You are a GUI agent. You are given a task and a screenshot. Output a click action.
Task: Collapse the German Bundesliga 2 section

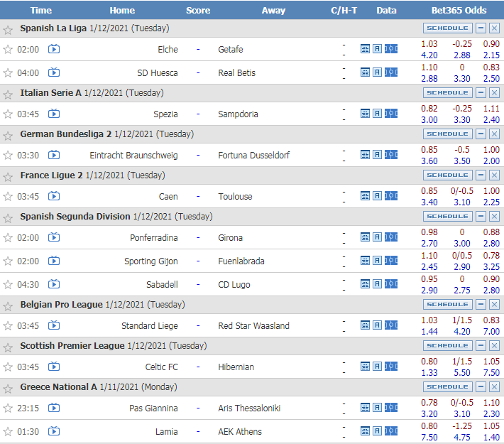click(x=481, y=134)
